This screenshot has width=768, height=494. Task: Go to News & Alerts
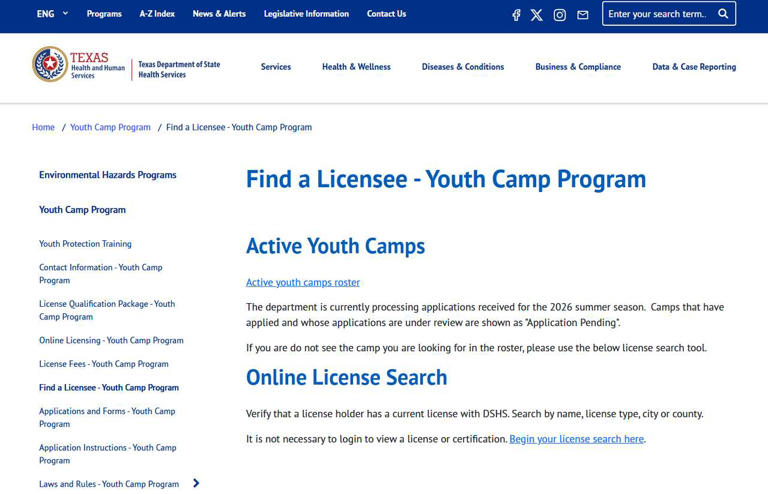(219, 14)
